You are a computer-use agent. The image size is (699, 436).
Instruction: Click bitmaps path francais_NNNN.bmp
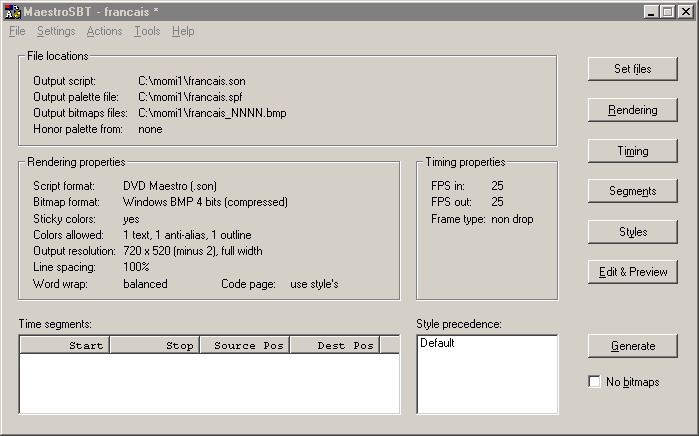[212, 113]
